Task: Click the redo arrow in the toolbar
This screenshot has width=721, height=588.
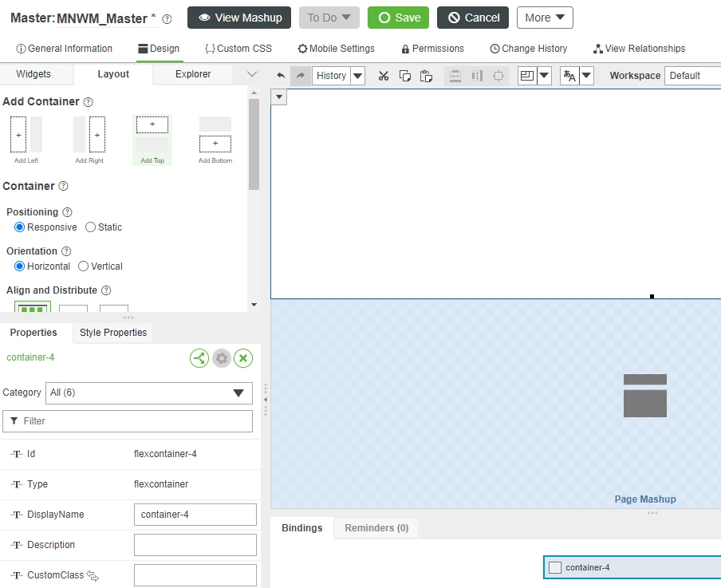Action: (300, 76)
